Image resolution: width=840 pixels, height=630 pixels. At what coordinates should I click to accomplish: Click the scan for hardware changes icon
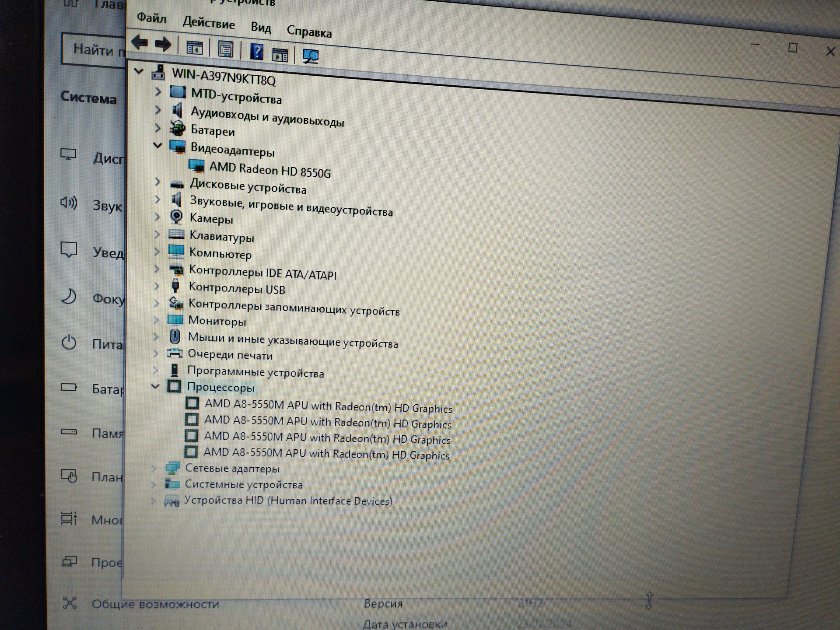click(311, 56)
